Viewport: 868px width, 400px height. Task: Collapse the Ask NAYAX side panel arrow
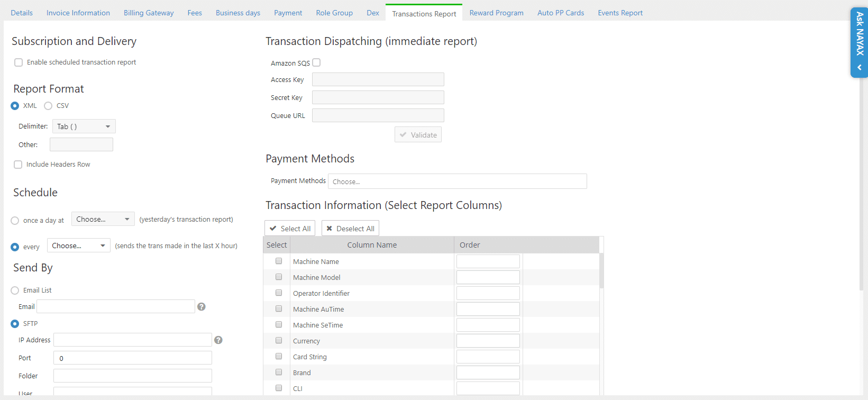coord(860,68)
